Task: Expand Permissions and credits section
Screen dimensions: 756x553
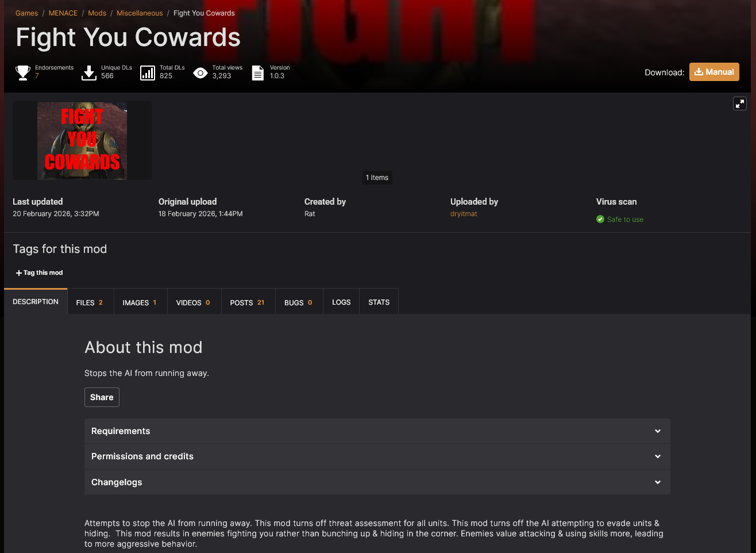Action: pyautogui.click(x=377, y=456)
